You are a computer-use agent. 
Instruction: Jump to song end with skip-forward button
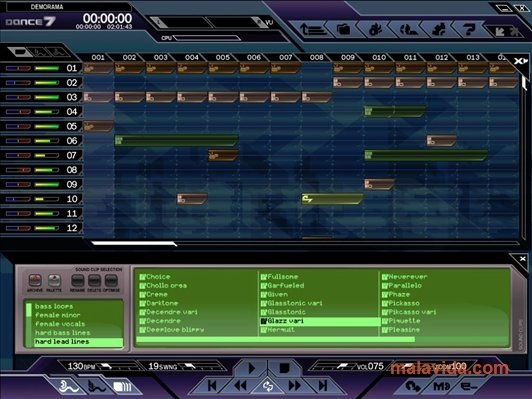click(x=323, y=386)
